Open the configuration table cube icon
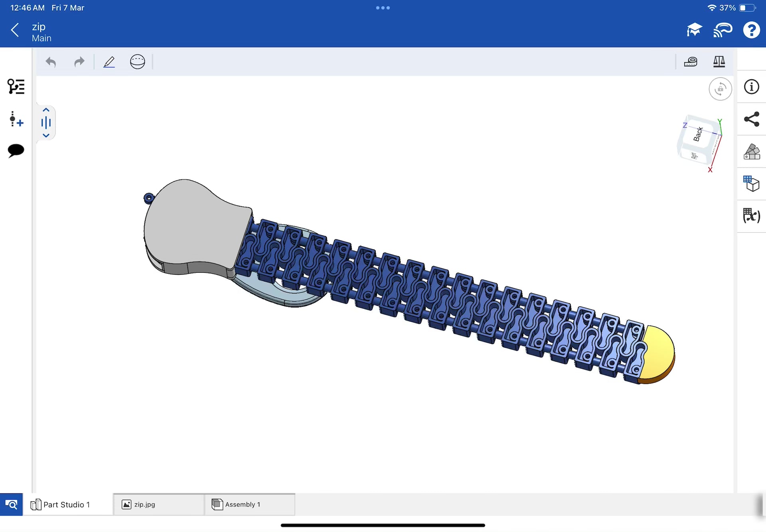Image resolution: width=766 pixels, height=532 pixels. (x=751, y=183)
